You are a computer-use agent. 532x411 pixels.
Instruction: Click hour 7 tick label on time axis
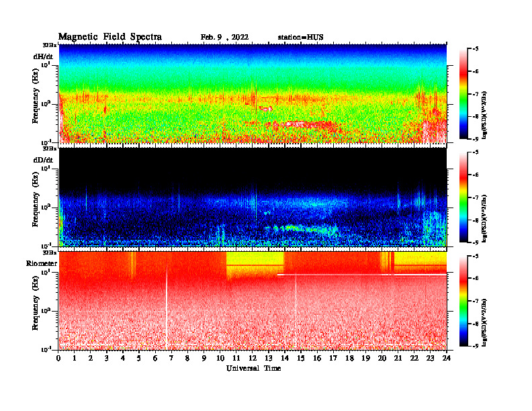coord(171,358)
